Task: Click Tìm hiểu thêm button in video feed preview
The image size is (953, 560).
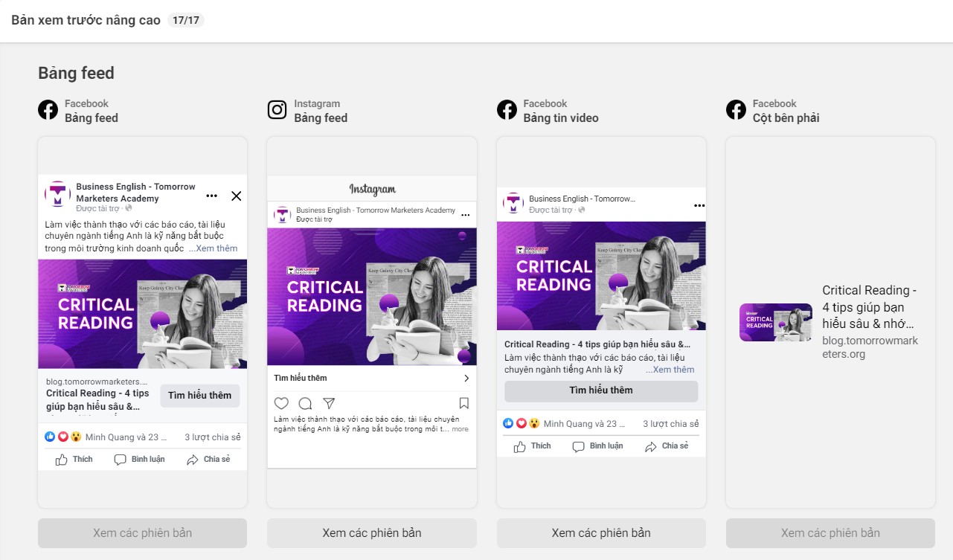Action: 601,390
